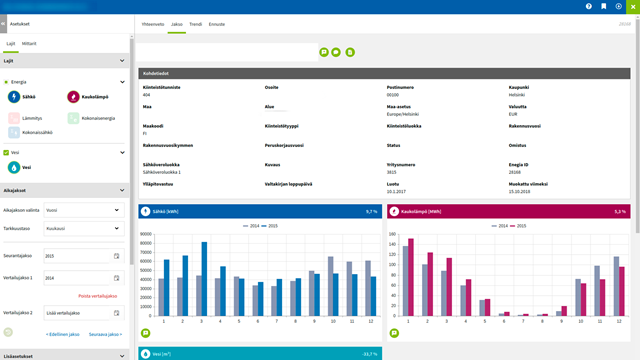Select the Lämmitys energy type icon

(14, 118)
